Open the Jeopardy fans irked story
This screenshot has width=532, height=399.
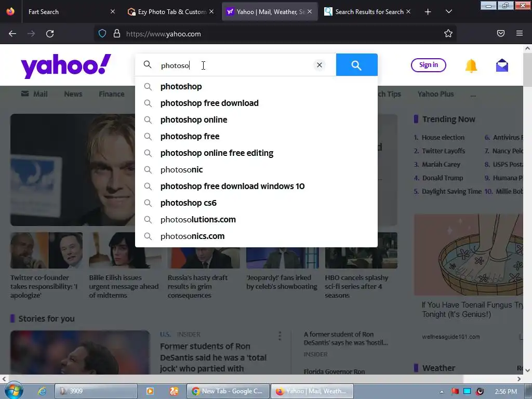pyautogui.click(x=282, y=282)
